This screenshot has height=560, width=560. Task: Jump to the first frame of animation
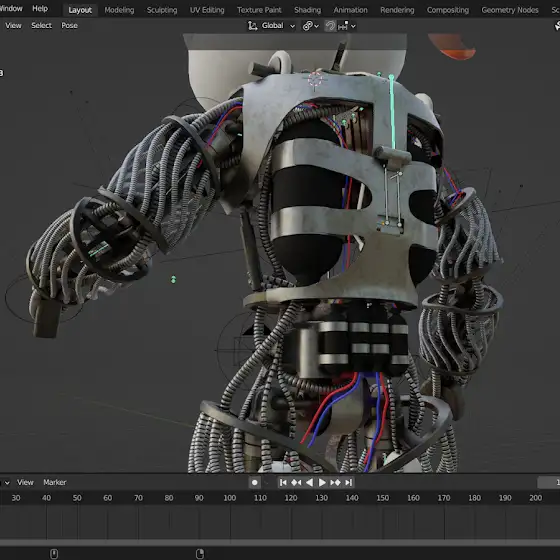[283, 482]
